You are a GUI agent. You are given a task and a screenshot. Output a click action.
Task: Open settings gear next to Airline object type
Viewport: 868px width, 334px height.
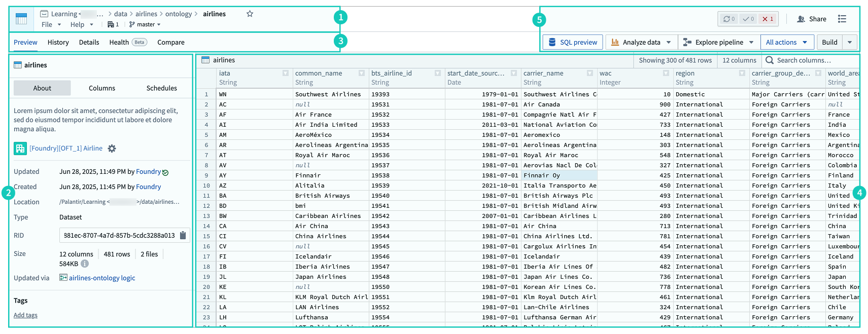[x=112, y=149]
